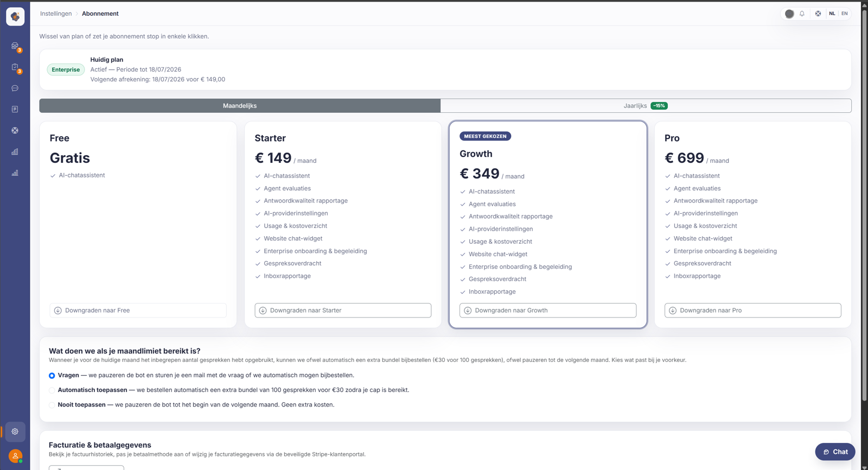Click the € 349 Growth price

coord(480,174)
